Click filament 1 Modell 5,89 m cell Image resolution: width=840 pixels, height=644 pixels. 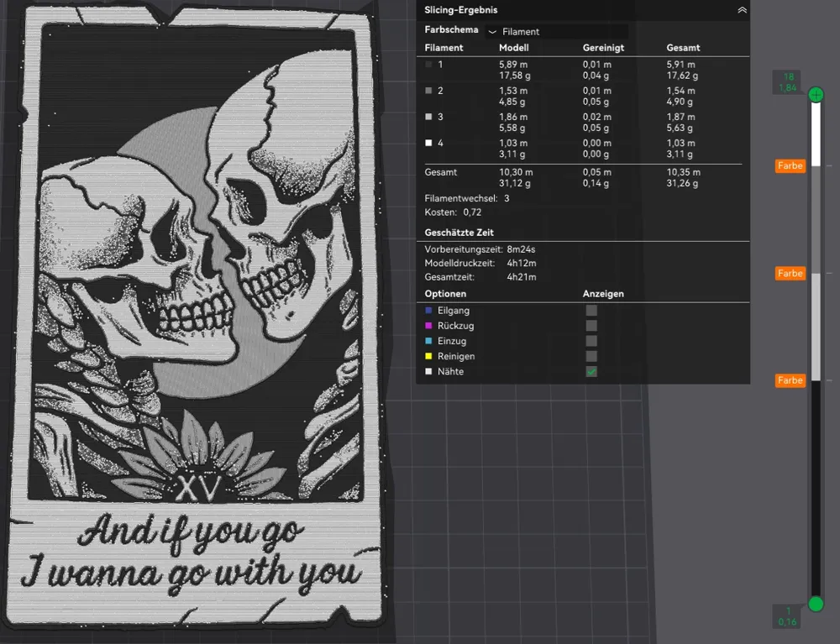(513, 65)
